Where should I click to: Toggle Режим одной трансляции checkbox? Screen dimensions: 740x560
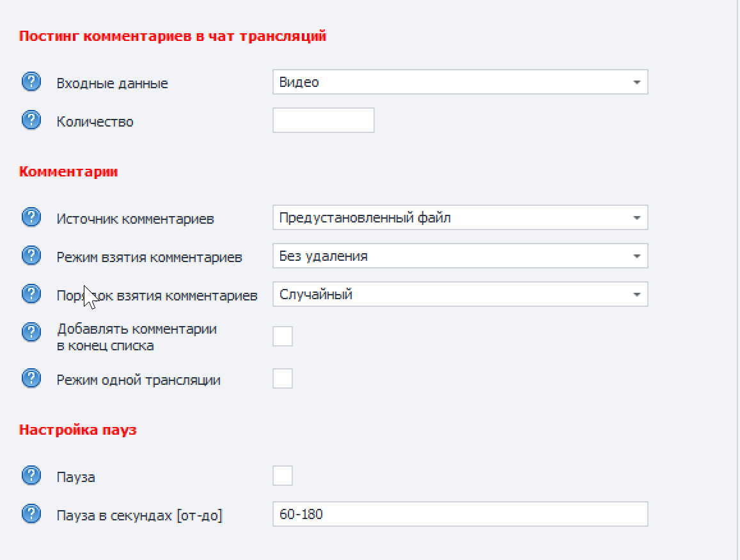click(283, 378)
